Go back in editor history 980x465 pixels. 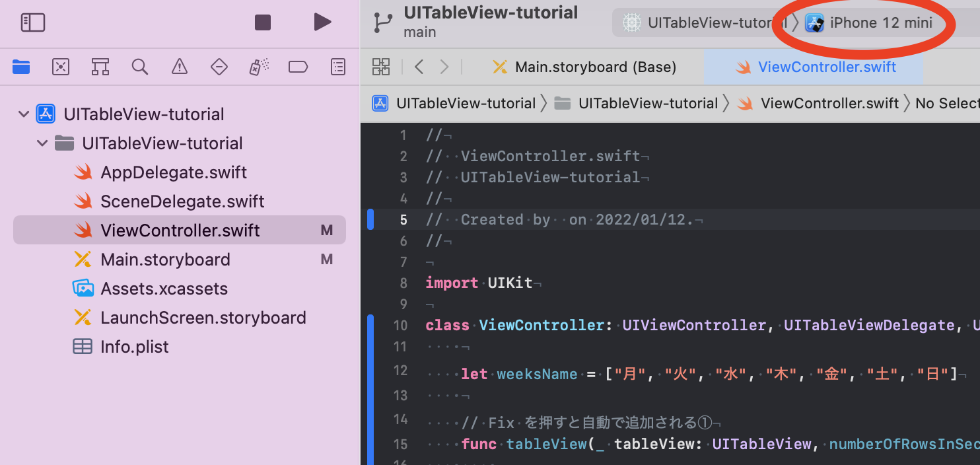tap(419, 67)
